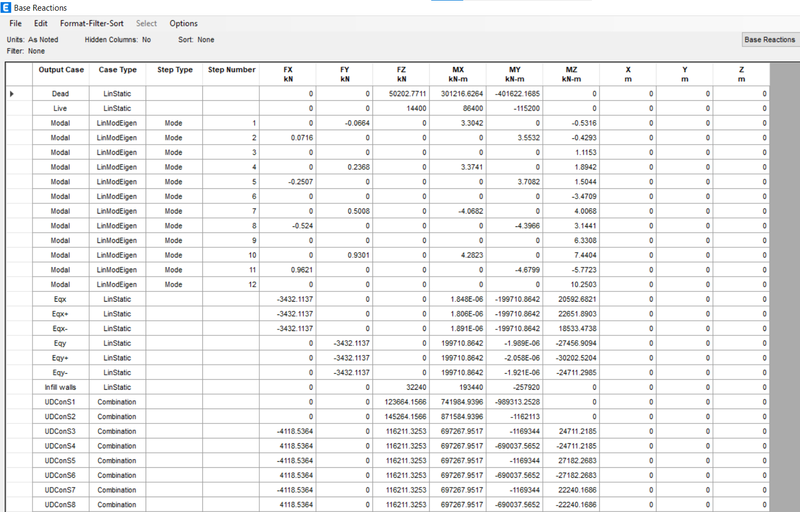Click the Step Type column header

(x=174, y=74)
